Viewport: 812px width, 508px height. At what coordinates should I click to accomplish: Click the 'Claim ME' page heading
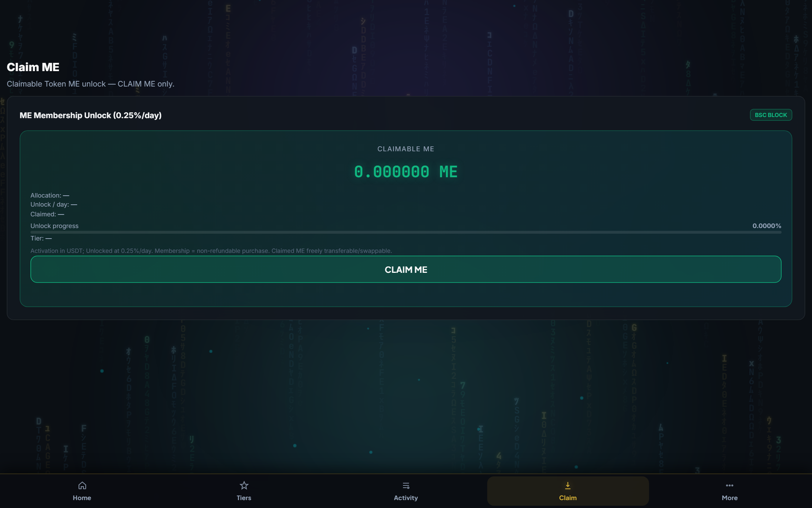[33, 67]
